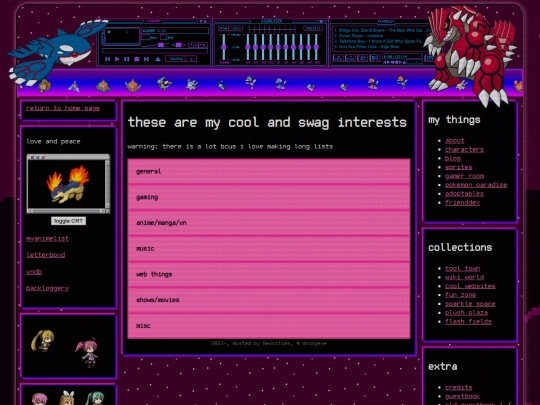Screen dimensions: 540x405
Task: Pause the music in the Webamp player
Action: [x=127, y=59]
